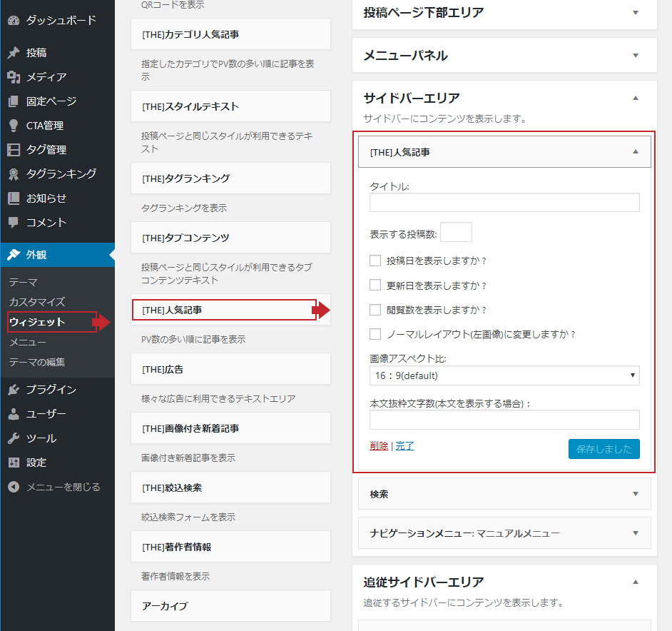The height and width of the screenshot is (631, 672).
Task: Open the 画像アスペクト比 dropdown
Action: [x=504, y=375]
